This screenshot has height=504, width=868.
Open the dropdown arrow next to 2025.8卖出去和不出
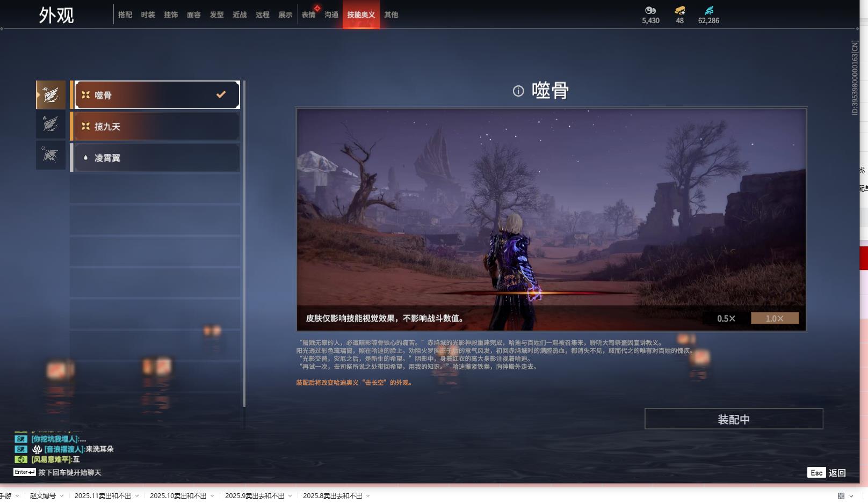click(368, 496)
